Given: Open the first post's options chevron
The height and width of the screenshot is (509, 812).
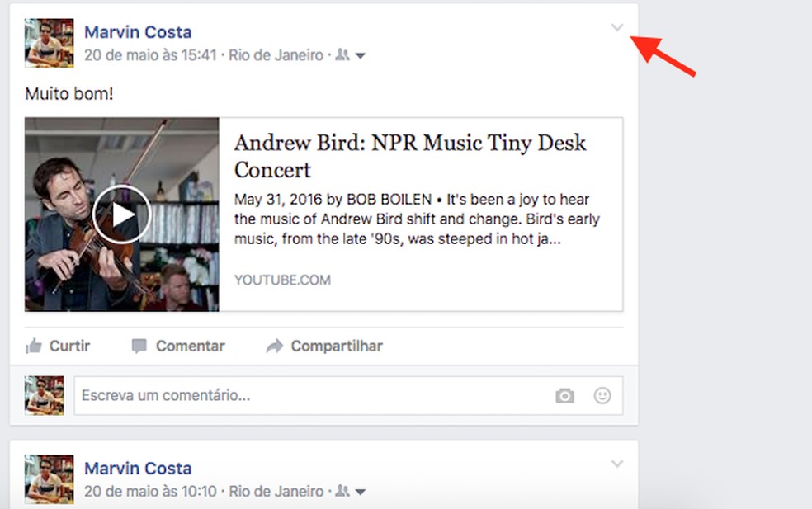Looking at the screenshot, I should pyautogui.click(x=617, y=28).
